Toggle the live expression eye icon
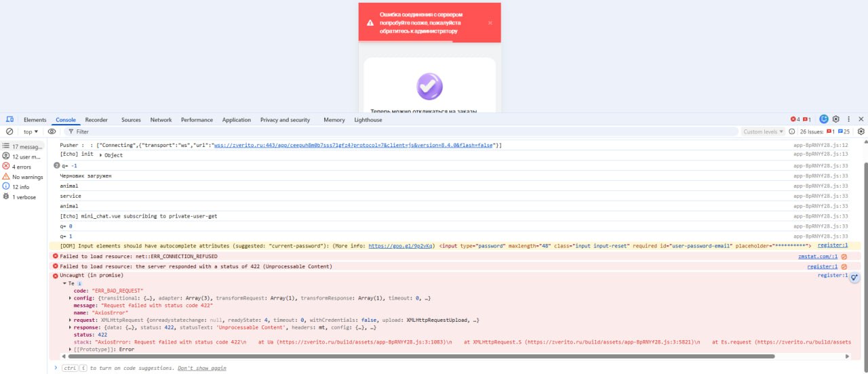Screen dimensions: 868x374 click(52, 131)
